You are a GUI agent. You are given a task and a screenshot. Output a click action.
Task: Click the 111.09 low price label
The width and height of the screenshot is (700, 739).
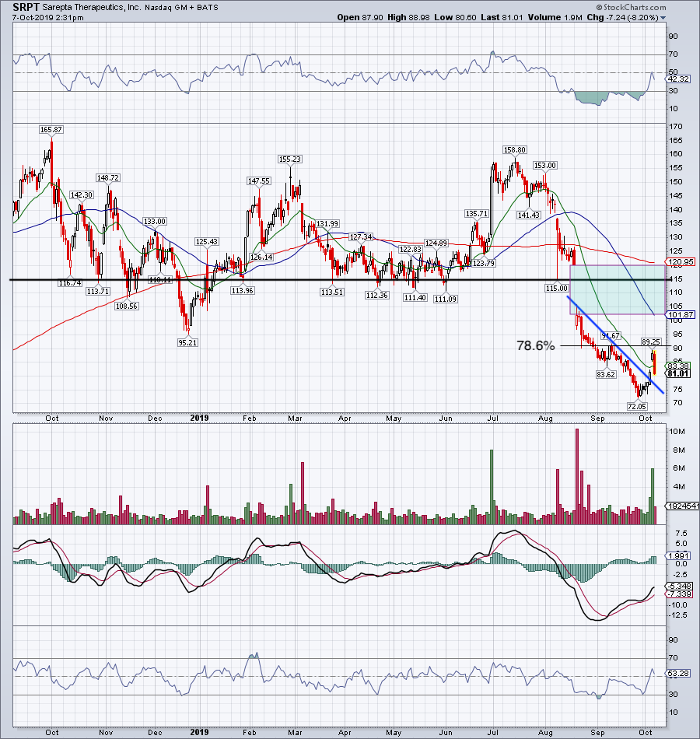(x=446, y=299)
